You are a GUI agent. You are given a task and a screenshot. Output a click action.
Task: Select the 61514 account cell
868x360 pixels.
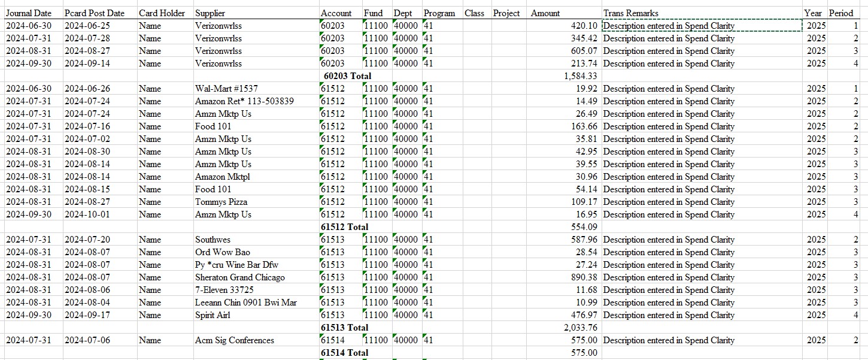click(x=341, y=340)
